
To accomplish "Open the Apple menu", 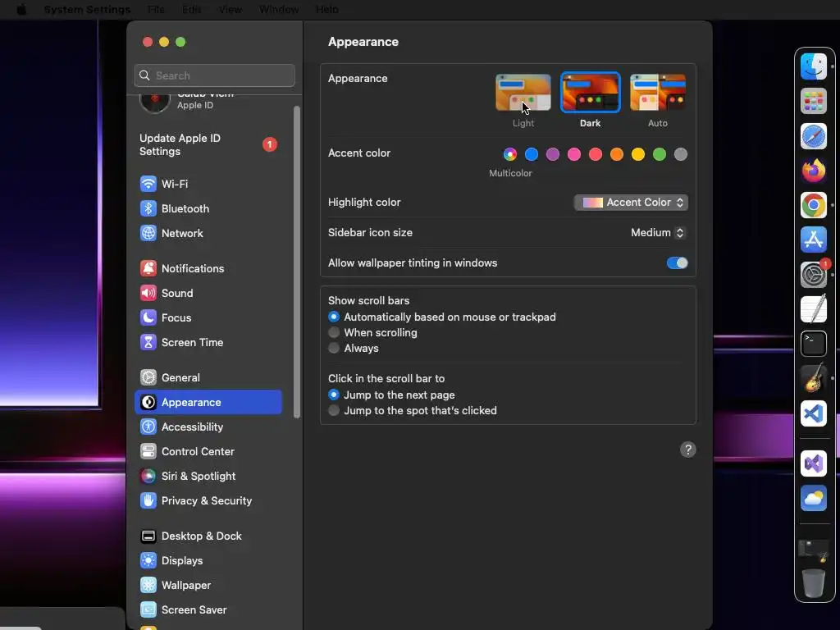I will [21, 10].
